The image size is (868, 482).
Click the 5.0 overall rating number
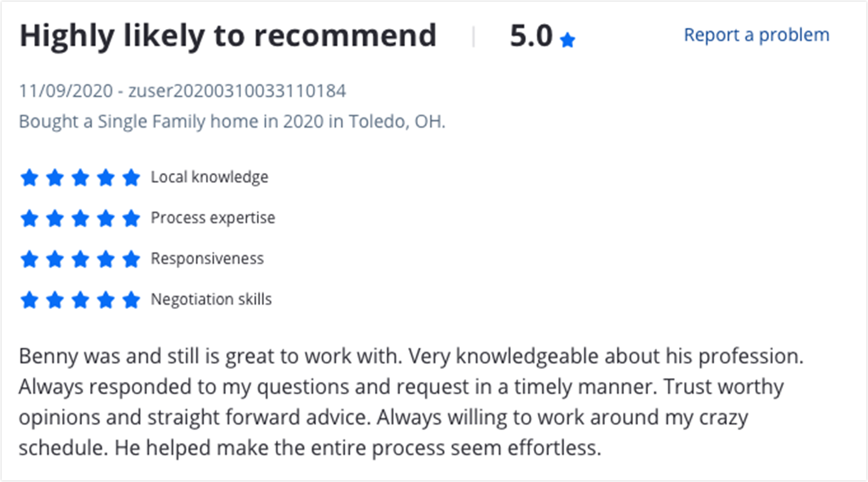click(x=531, y=36)
